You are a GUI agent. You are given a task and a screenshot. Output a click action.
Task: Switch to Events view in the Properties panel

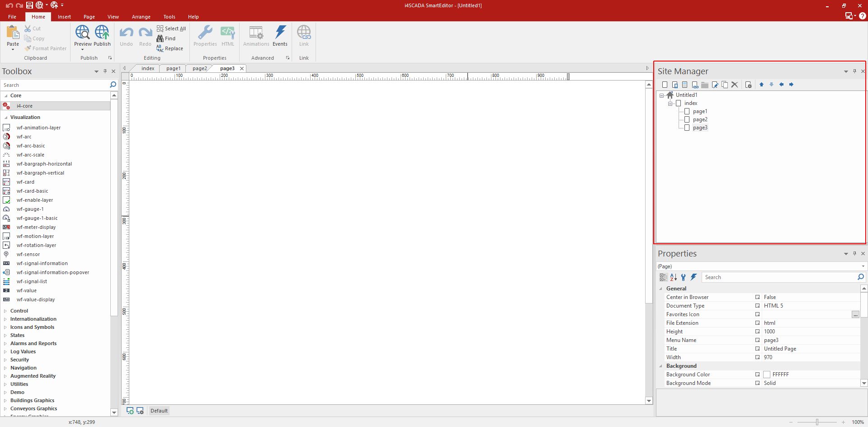(694, 277)
